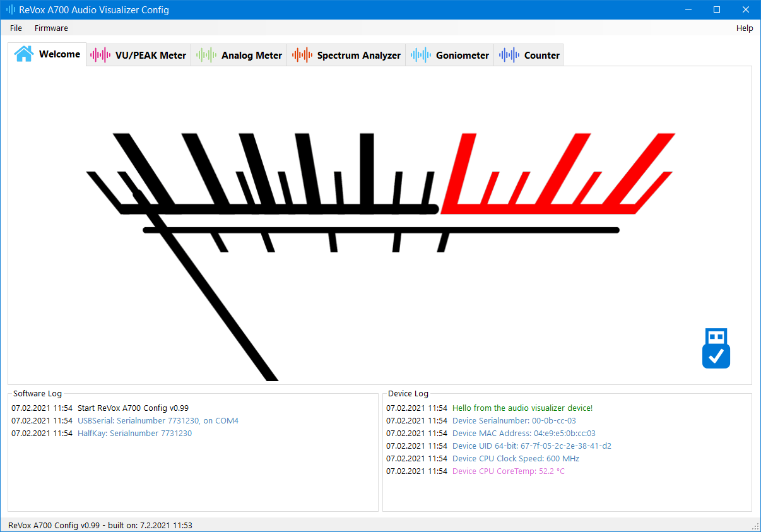Click the green waveform icon of Analog Meter
The height and width of the screenshot is (532, 761).
(x=206, y=55)
